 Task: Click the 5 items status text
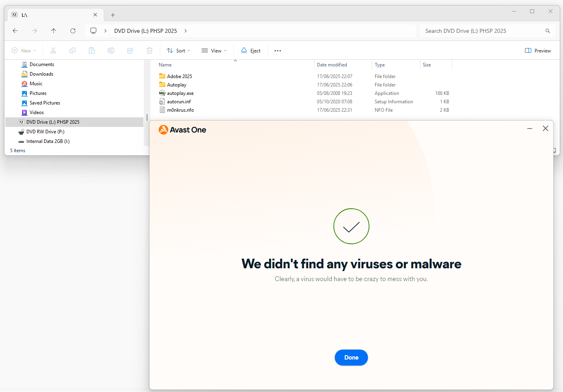pyautogui.click(x=18, y=151)
